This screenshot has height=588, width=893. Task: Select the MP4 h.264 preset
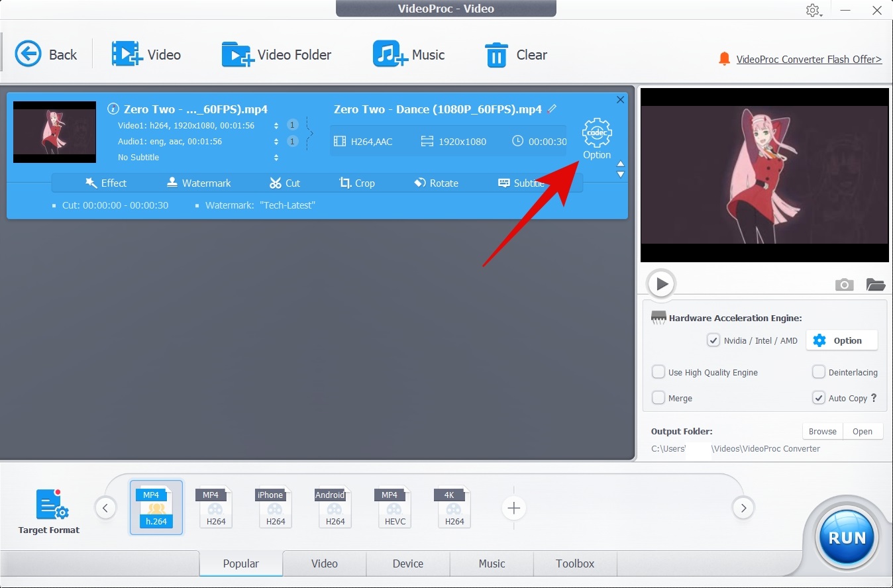156,507
